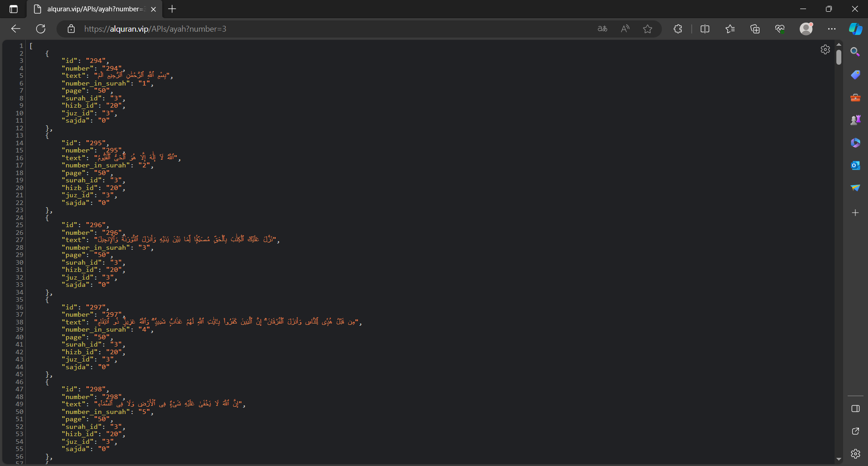Click line number 1 in gutter

[x=21, y=46]
